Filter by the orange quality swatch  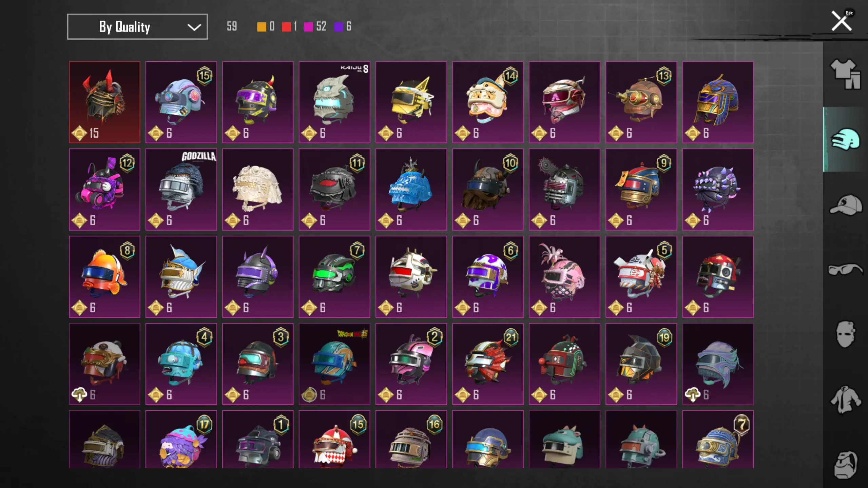[x=262, y=27]
